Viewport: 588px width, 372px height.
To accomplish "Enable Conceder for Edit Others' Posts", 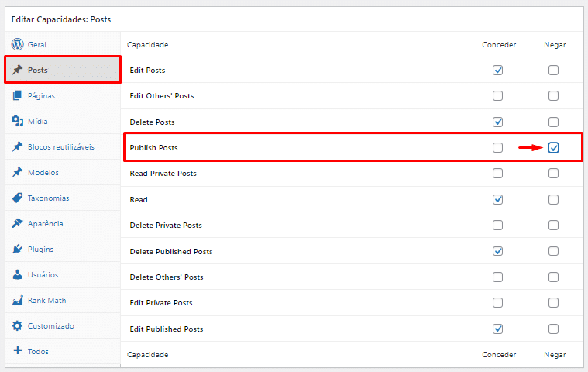I will tap(497, 96).
